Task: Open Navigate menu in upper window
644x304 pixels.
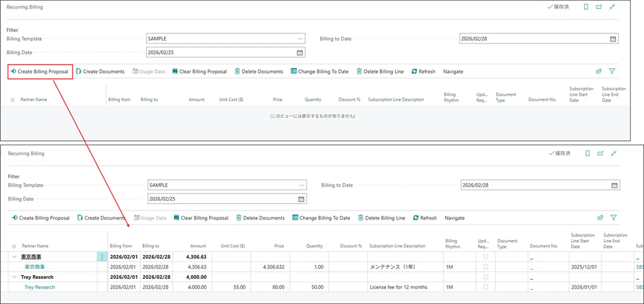Action: 453,71
